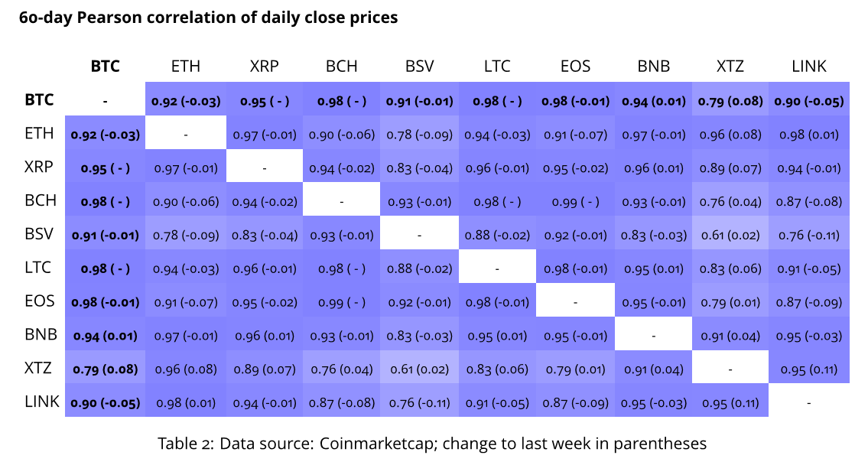Select the empty ETH-ETH diagonal cell
Screen dimensions: 868x465
coord(186,135)
